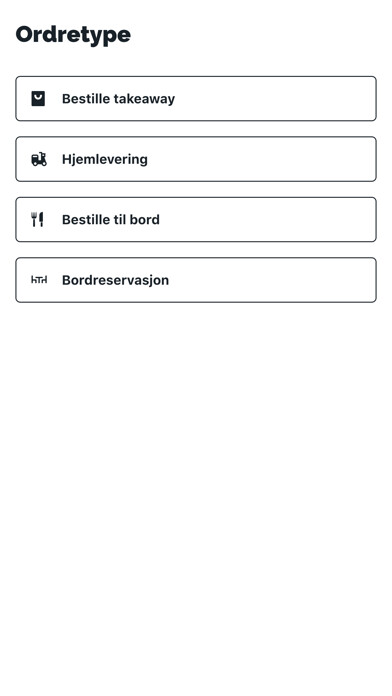Tap the "Bestille til bord" label text

111,219
